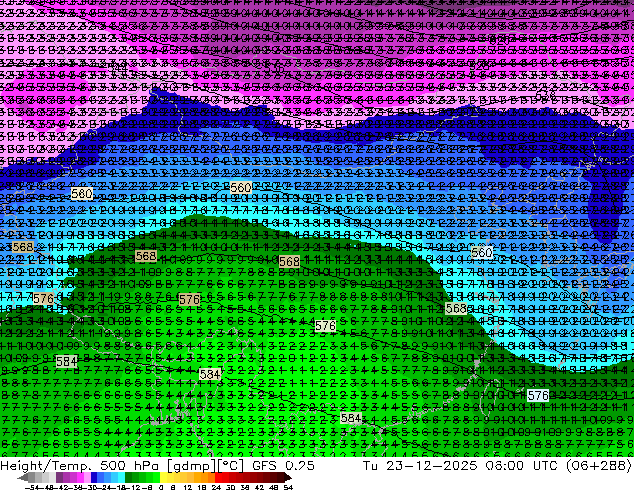This screenshot has height=490, width=634.
Task: Select the cyan legend swatch above -18
Action: tap(121, 477)
